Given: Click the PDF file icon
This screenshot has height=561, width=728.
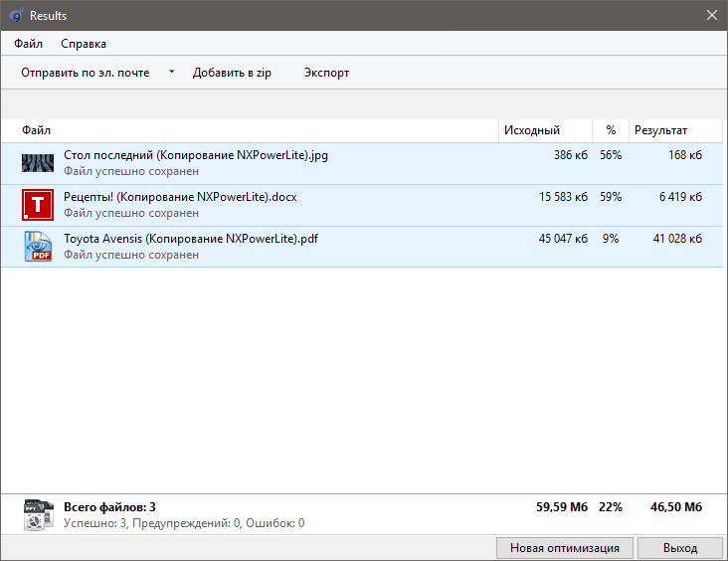Looking at the screenshot, I should coord(38,247).
